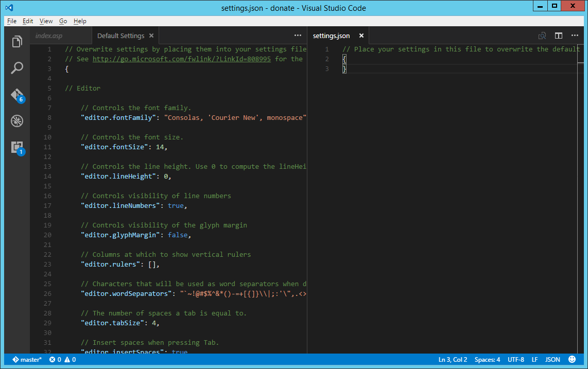588x369 pixels.
Task: Minimize the Visual Studio Code window
Action: click(540, 6)
